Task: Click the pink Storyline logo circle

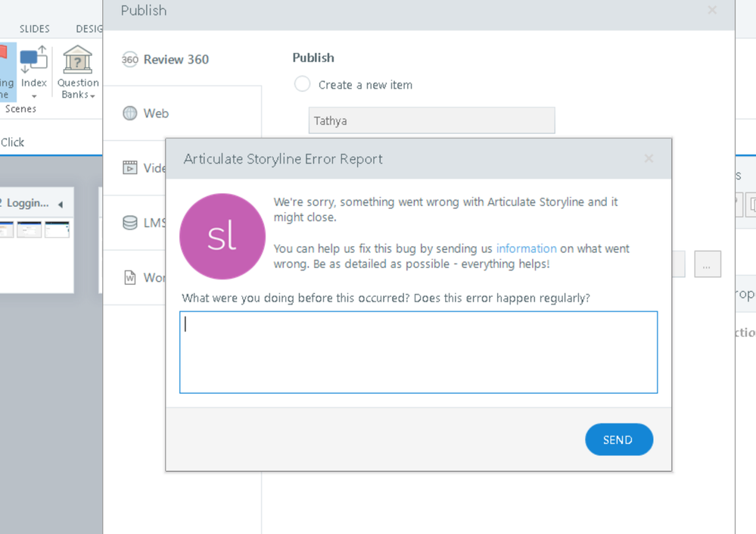Action: 222,236
